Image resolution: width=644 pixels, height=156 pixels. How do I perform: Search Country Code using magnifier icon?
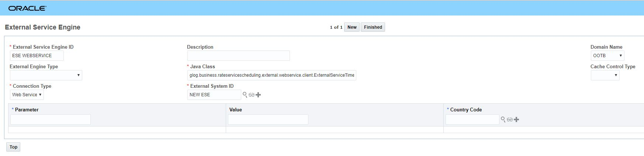click(503, 119)
